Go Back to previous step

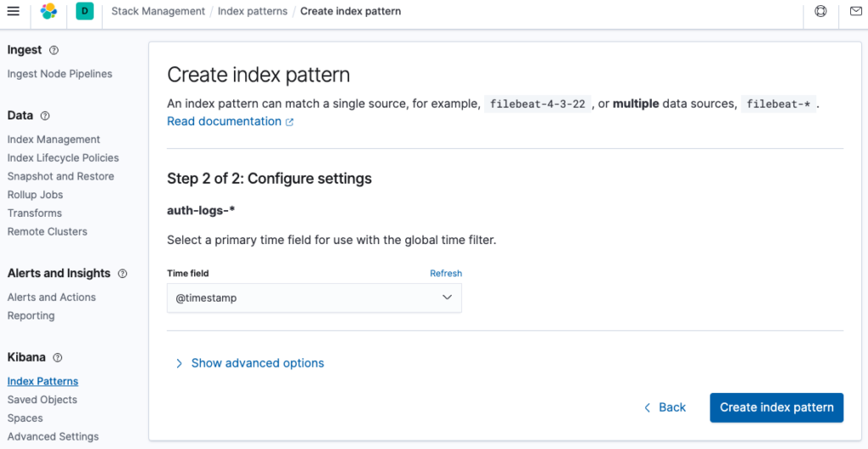coord(665,407)
